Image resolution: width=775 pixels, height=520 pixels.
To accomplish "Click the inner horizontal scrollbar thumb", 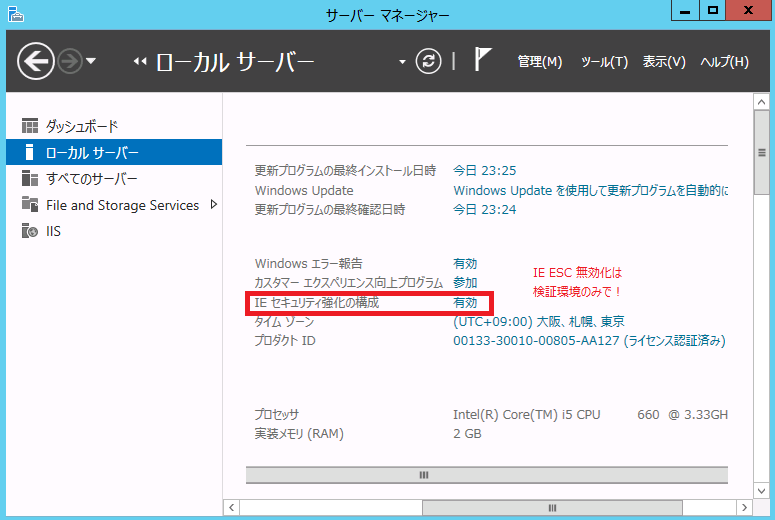I will [x=423, y=475].
